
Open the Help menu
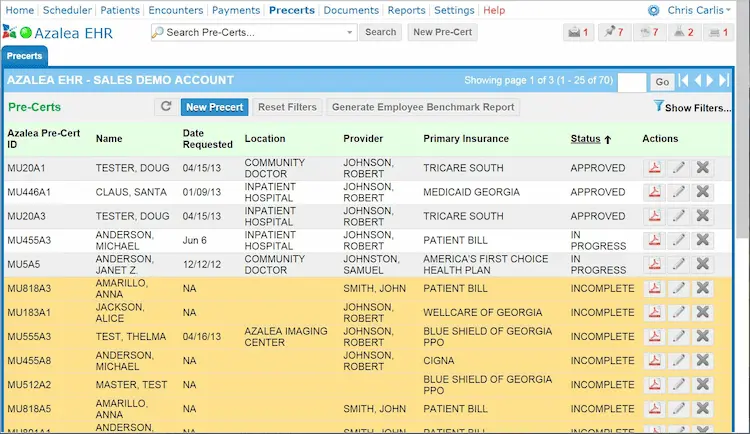pyautogui.click(x=494, y=10)
